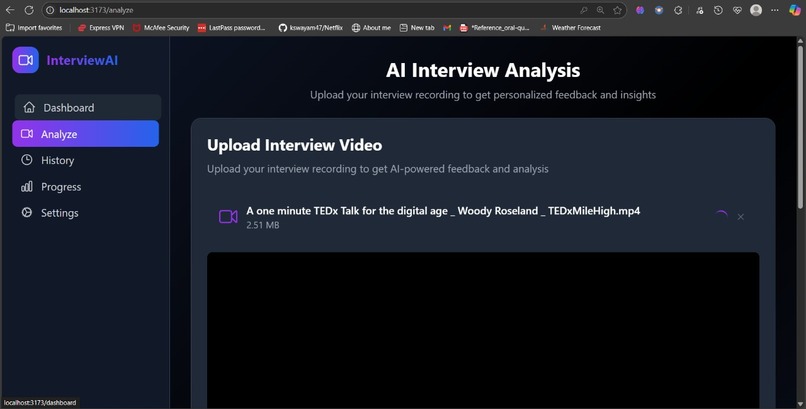The image size is (806, 409).
Task: Reload the current page
Action: 29,10
